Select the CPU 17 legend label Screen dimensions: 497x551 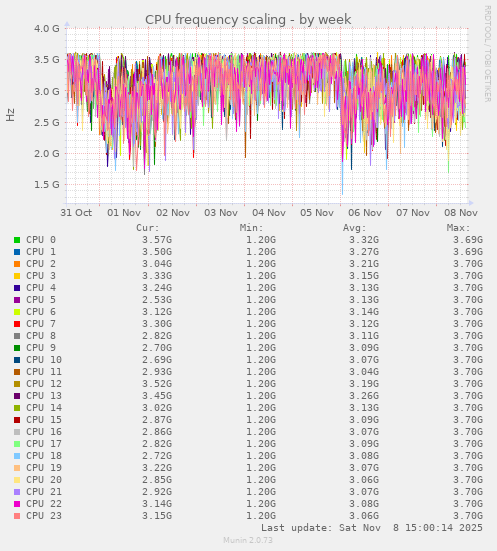coord(44,443)
